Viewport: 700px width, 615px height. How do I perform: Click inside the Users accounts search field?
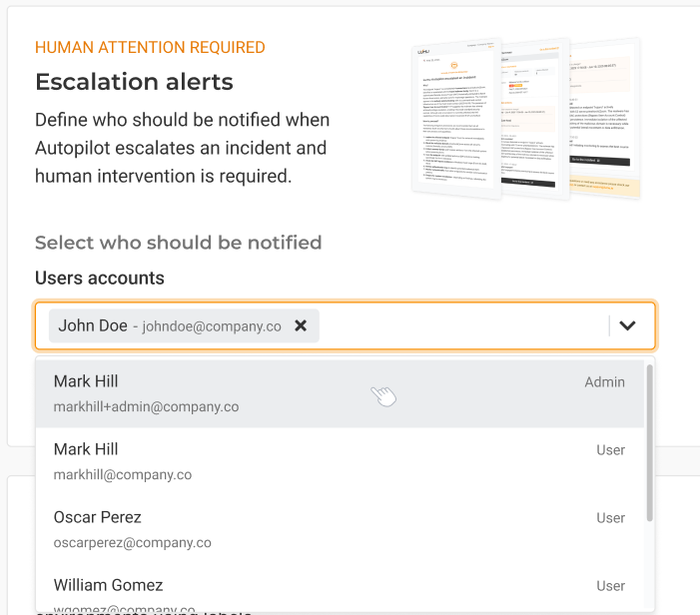pyautogui.click(x=459, y=325)
